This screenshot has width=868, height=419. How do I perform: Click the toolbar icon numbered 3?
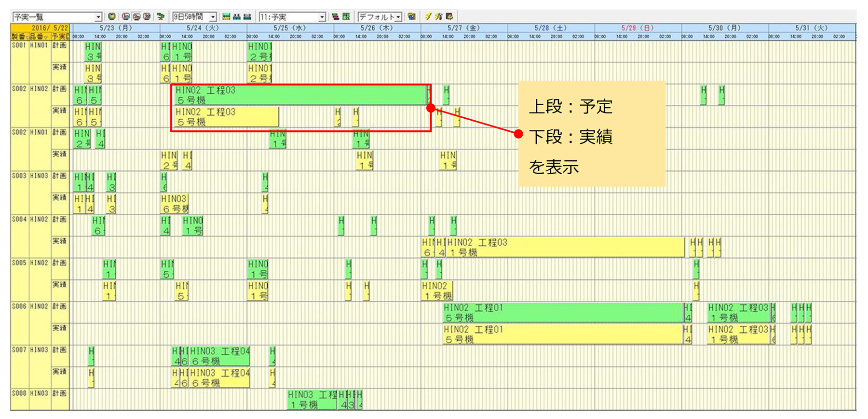(147, 16)
